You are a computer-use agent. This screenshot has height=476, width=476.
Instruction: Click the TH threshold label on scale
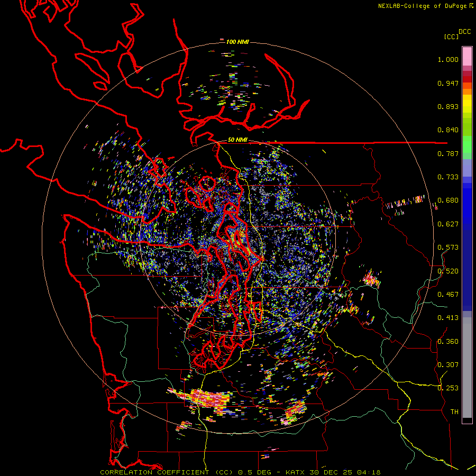[x=454, y=412]
